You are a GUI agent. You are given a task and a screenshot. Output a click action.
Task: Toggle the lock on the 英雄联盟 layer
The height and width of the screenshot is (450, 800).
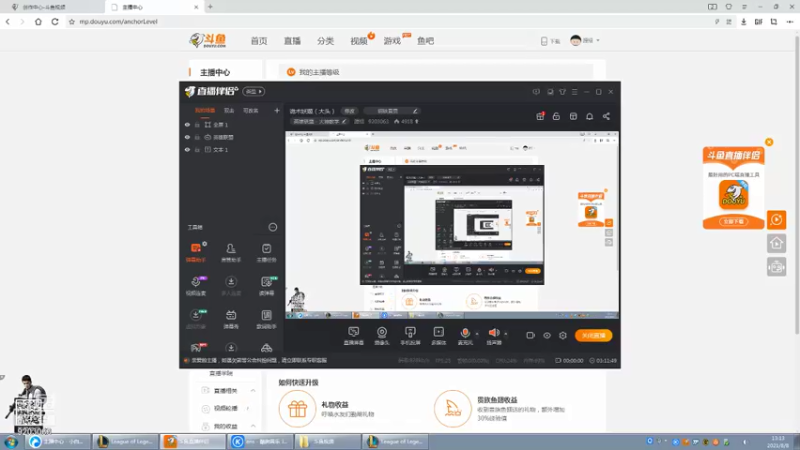click(x=197, y=137)
